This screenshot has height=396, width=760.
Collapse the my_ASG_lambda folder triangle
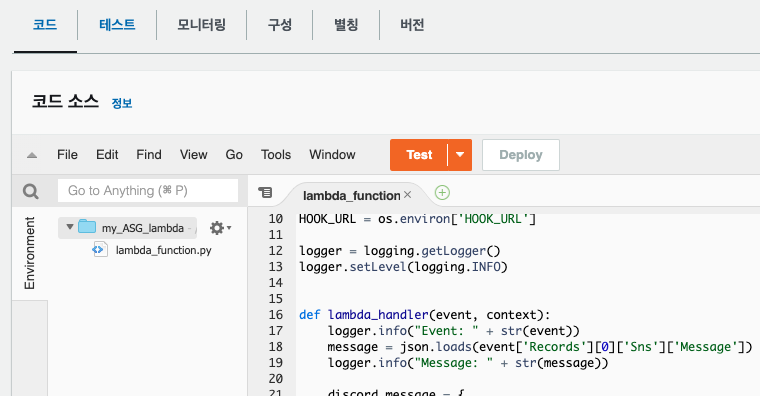tap(70, 227)
